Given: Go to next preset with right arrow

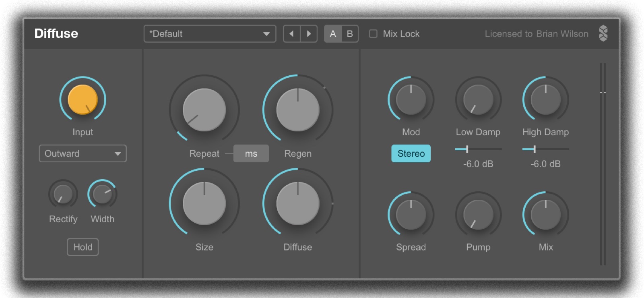Looking at the screenshot, I should 309,34.
